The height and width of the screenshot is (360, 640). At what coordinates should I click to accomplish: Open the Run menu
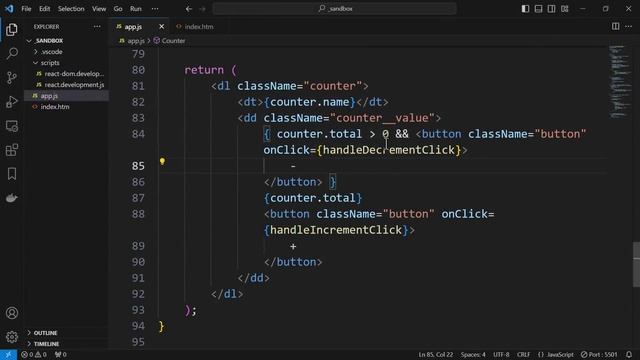click(136, 9)
